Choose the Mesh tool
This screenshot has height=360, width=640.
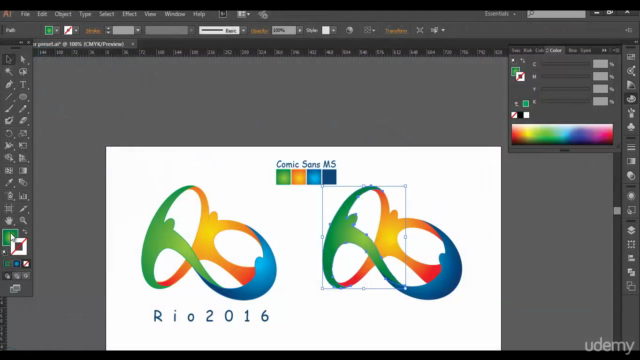9,171
